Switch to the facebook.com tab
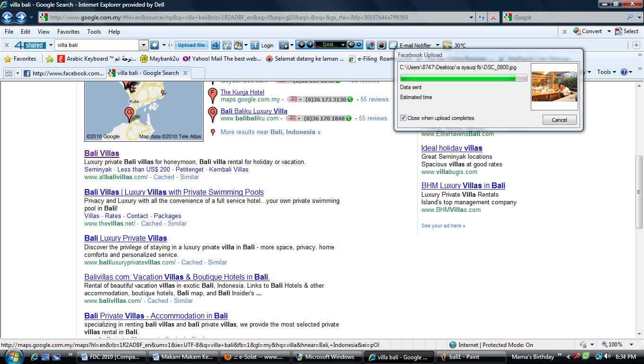This screenshot has height=364, width=644. coord(63,73)
